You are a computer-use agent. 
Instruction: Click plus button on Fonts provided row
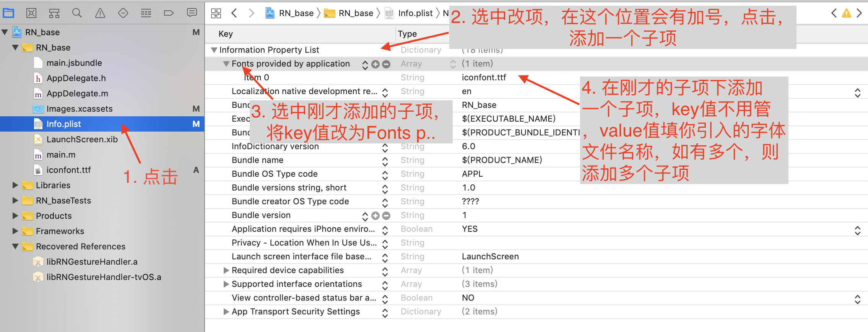[x=375, y=64]
